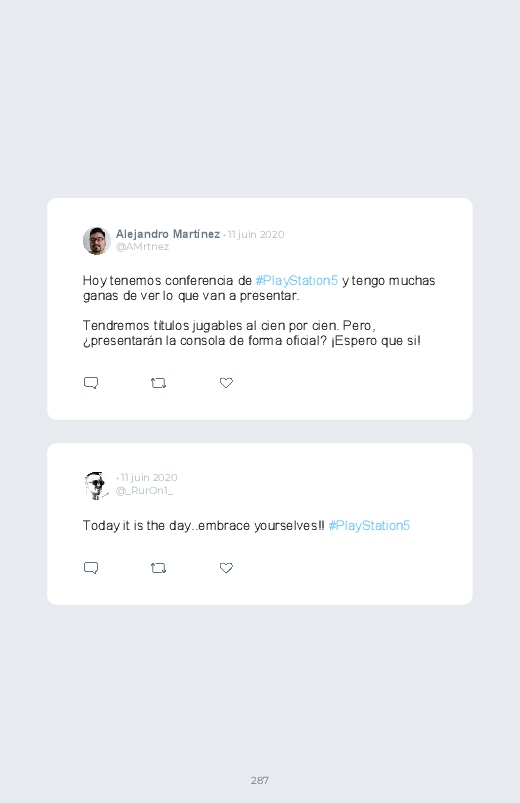Viewport: 520px width, 803px height.
Task: Retweet the @_RurOn1_ tweet
Action: [x=158, y=568]
